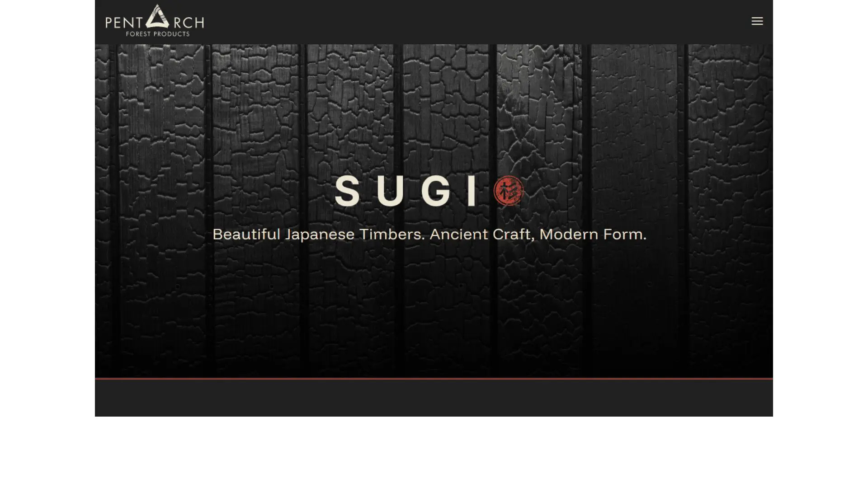Click the letter I beside the red seal
The height and width of the screenshot is (488, 868).
click(472, 191)
